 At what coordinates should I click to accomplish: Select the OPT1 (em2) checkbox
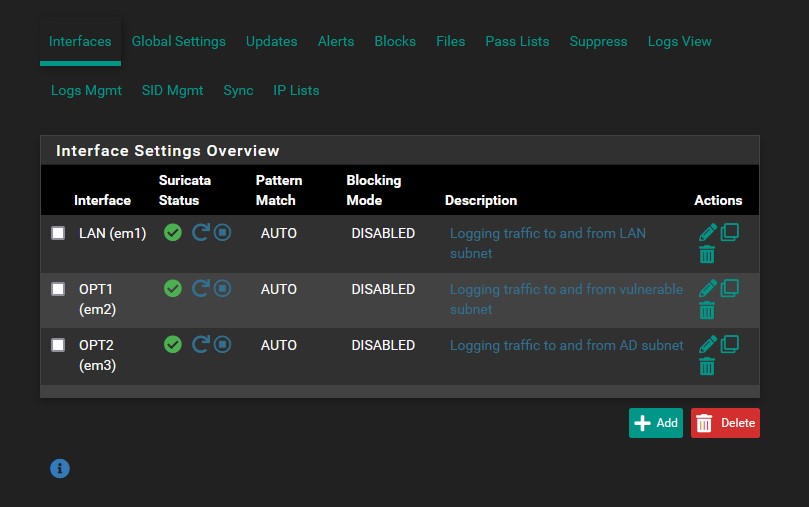click(58, 289)
